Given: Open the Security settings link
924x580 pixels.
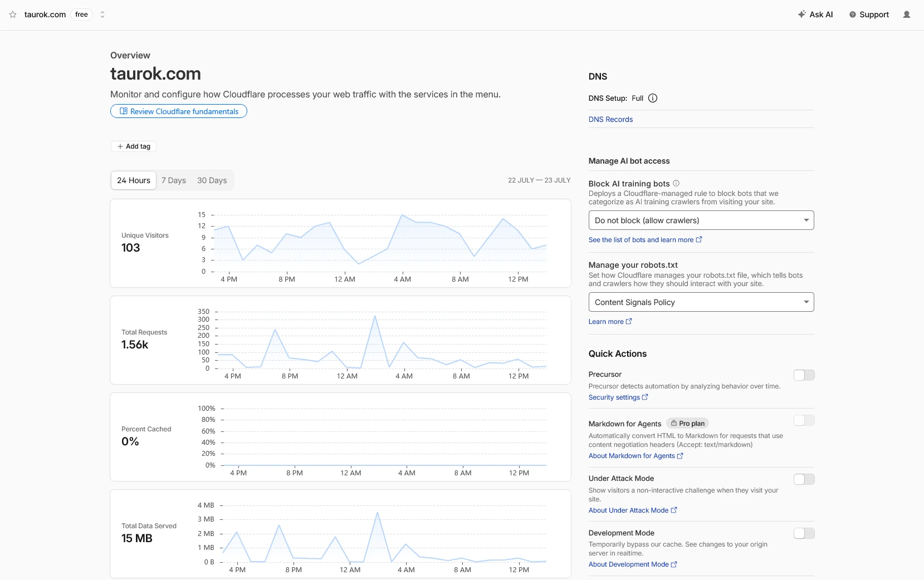Looking at the screenshot, I should [x=618, y=397].
